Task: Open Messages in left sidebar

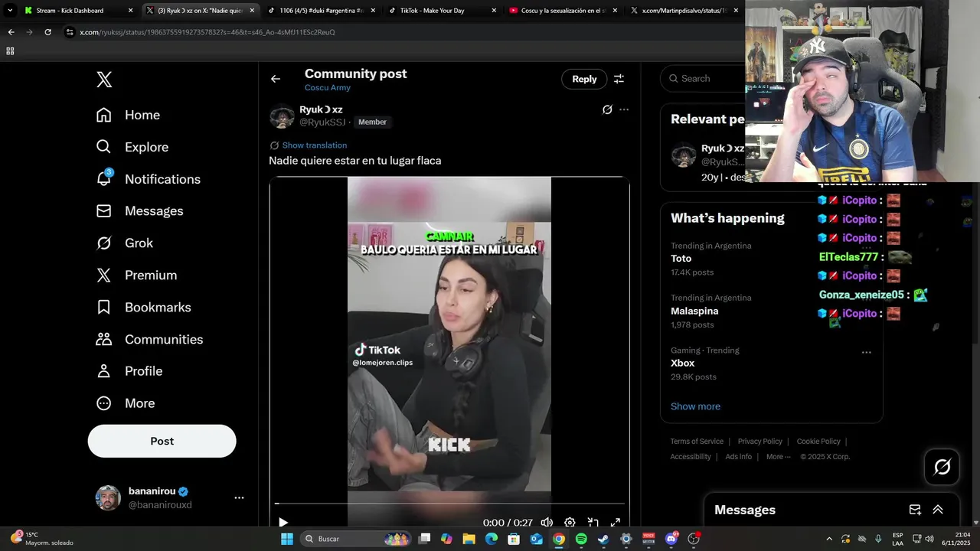Action: click(x=139, y=211)
